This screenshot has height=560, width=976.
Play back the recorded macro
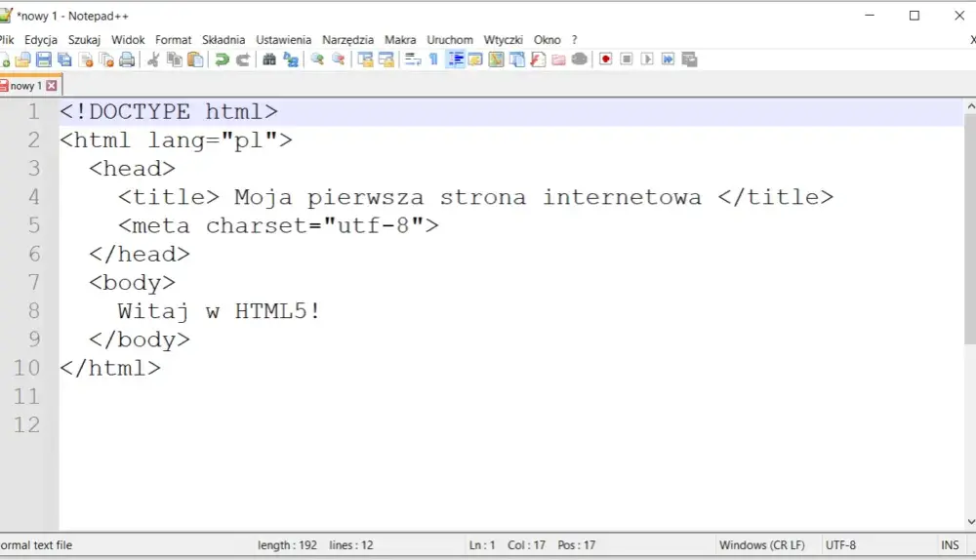tap(647, 60)
